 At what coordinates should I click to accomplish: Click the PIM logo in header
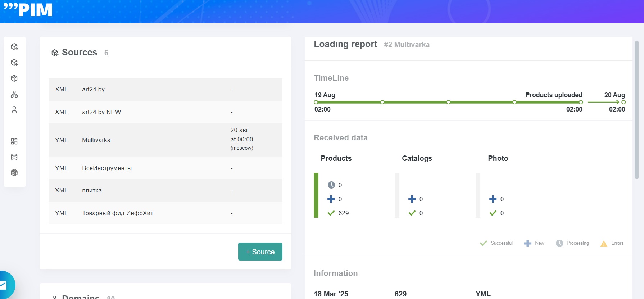pyautogui.click(x=28, y=10)
